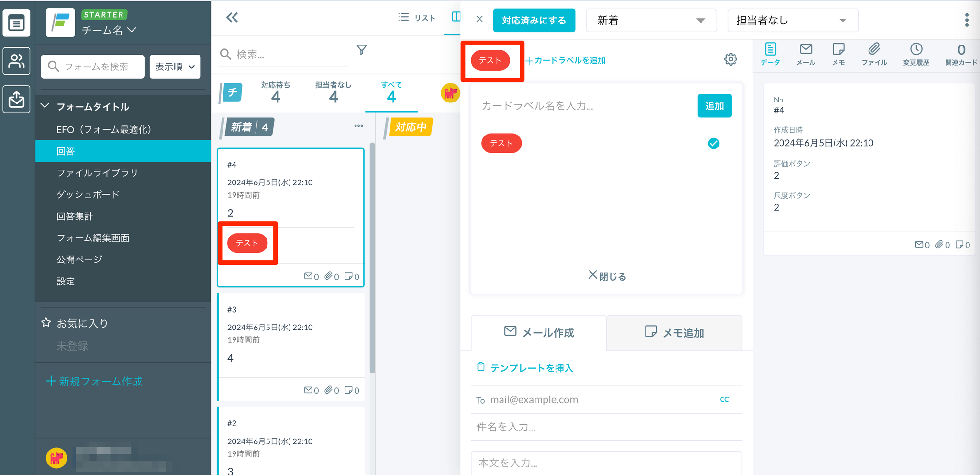980x475 pixels.
Task: Open the inbox download icon in left rail
Action: [x=17, y=99]
